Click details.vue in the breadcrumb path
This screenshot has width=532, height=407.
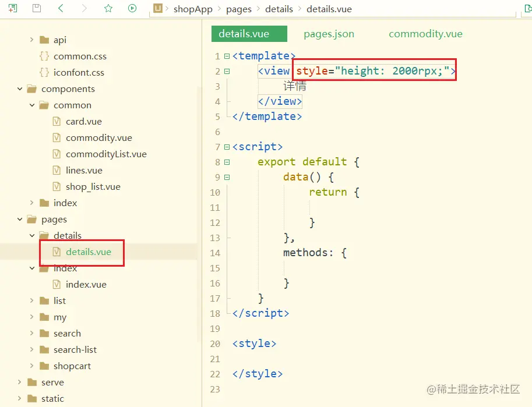pyautogui.click(x=329, y=9)
